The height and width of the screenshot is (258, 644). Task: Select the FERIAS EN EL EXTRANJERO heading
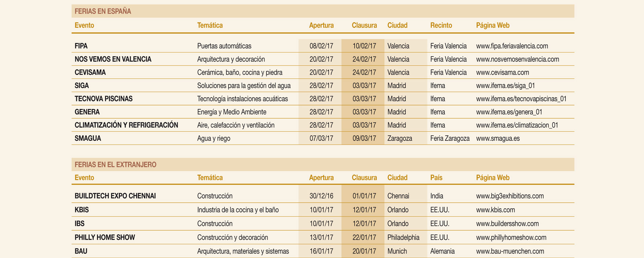115,165
